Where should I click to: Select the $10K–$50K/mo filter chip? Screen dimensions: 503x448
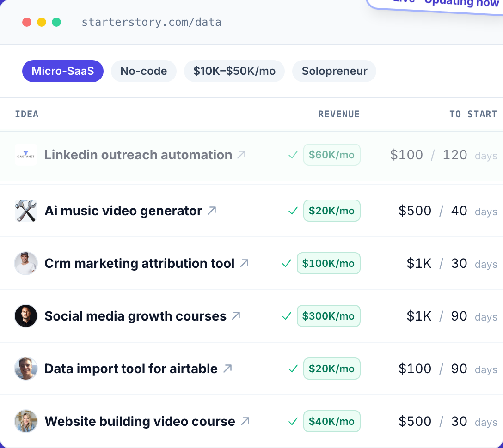(x=234, y=71)
